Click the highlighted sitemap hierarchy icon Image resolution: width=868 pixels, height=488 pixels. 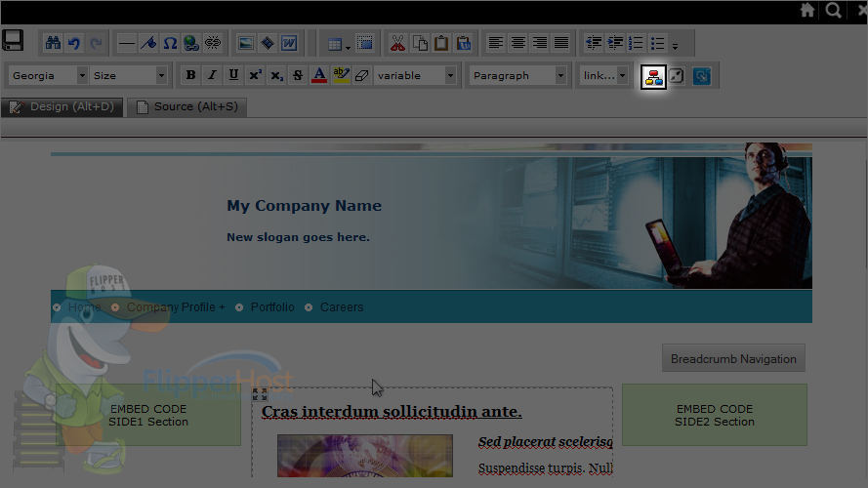tap(654, 76)
